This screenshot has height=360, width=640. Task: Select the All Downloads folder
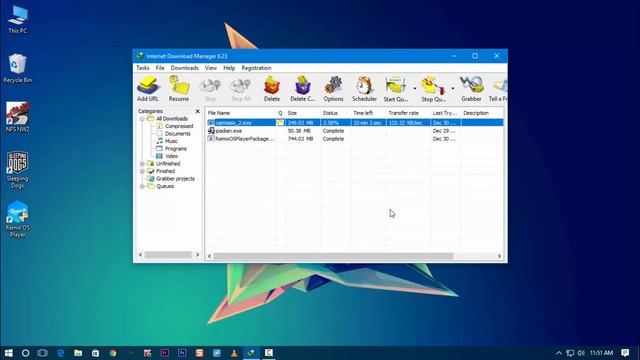[x=172, y=119]
